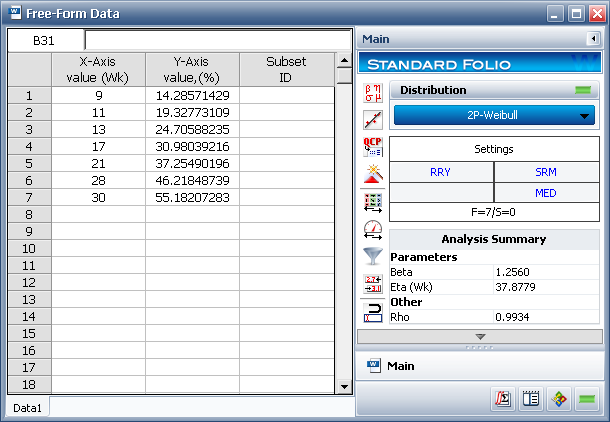Open the notebook icon in the bottom bar

[532, 398]
